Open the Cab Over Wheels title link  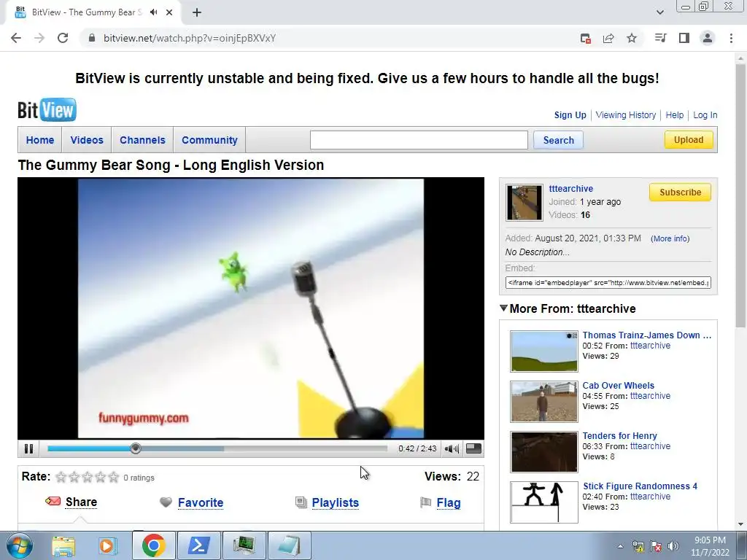[x=619, y=385]
